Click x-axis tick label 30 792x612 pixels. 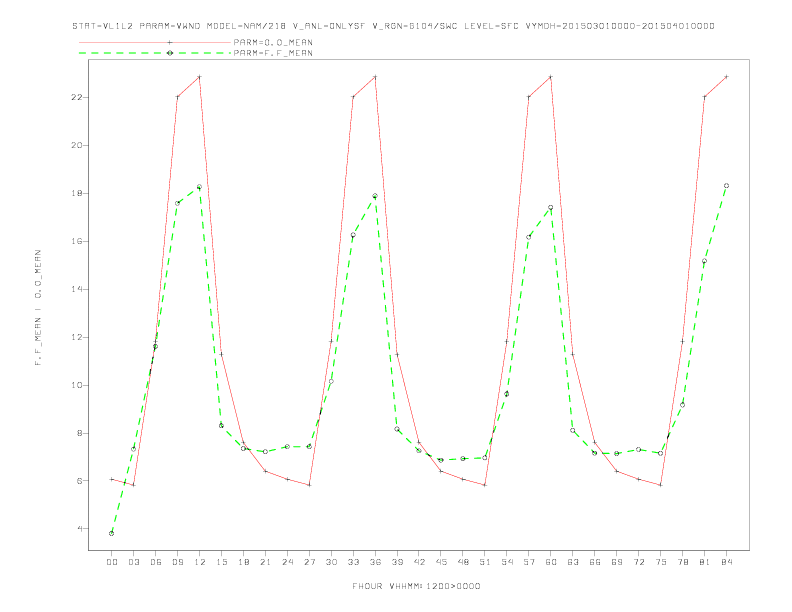pyautogui.click(x=331, y=562)
